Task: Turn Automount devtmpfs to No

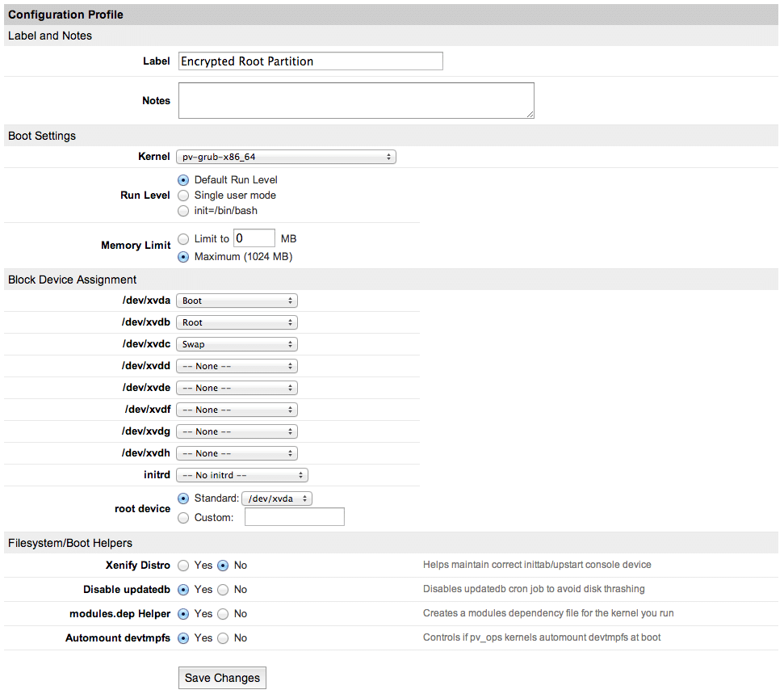Action: (x=223, y=638)
